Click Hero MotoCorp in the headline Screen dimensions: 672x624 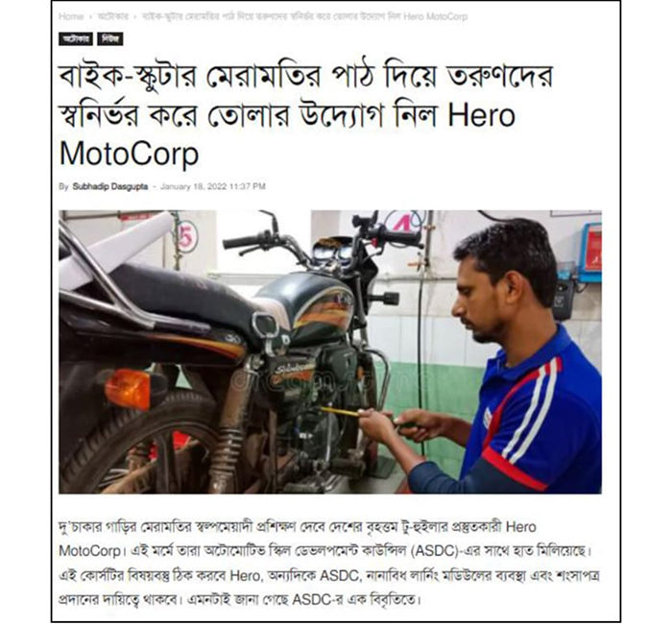tap(287, 135)
